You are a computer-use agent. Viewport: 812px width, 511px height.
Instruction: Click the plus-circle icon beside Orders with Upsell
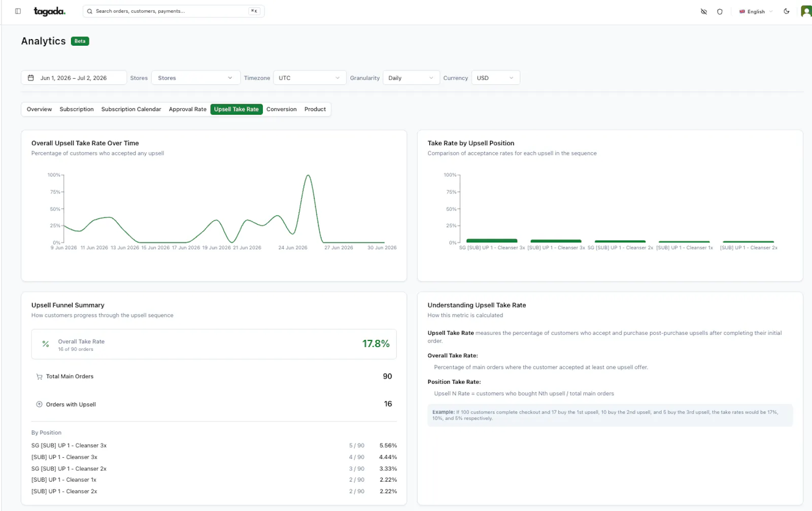39,404
